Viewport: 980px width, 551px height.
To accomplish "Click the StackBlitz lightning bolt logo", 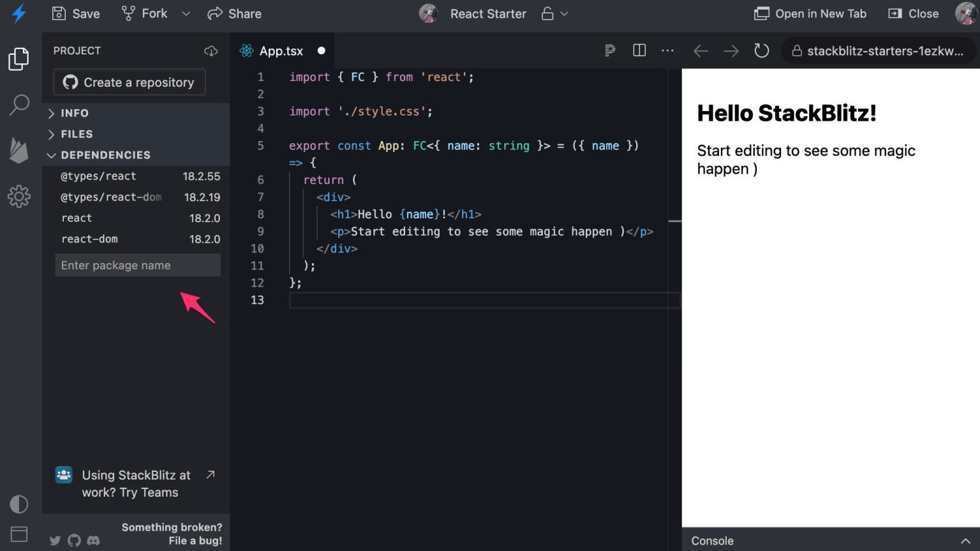I will 19,13.
